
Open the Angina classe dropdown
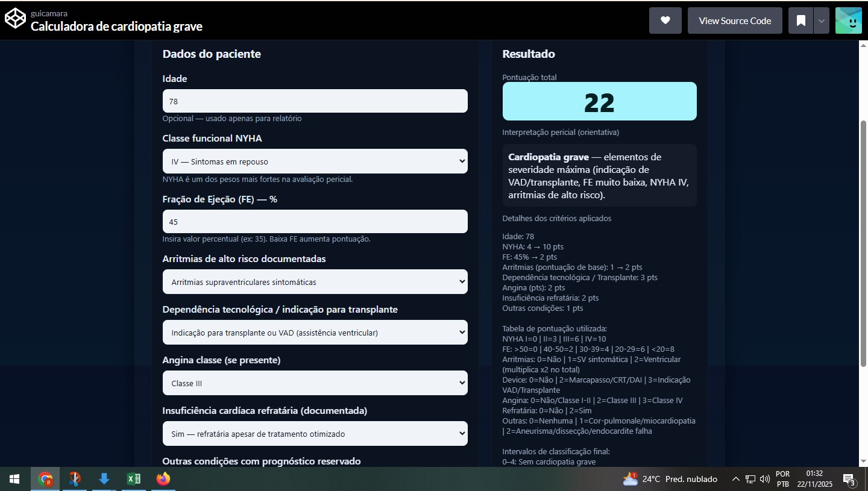click(315, 383)
